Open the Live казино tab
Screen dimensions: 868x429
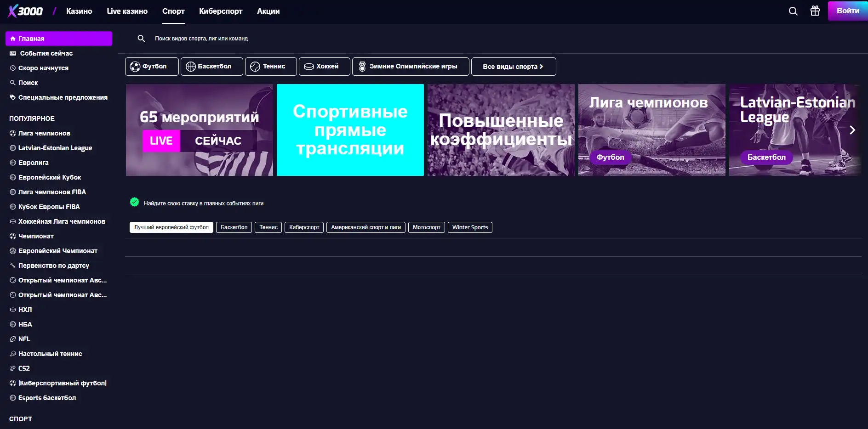point(127,11)
